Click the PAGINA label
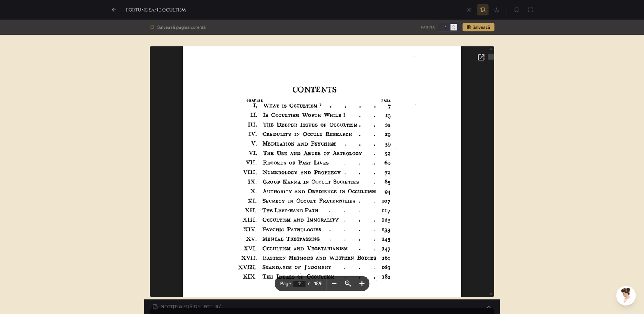Viewport: 644px width, 314px height. tap(428, 27)
